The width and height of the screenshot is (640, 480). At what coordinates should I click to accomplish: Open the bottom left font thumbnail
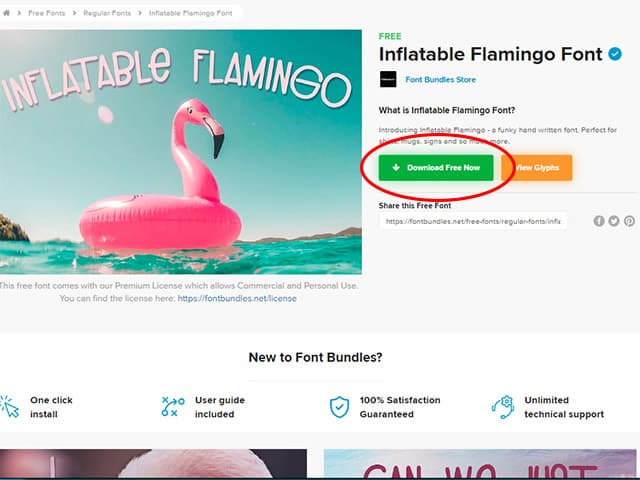point(153,464)
